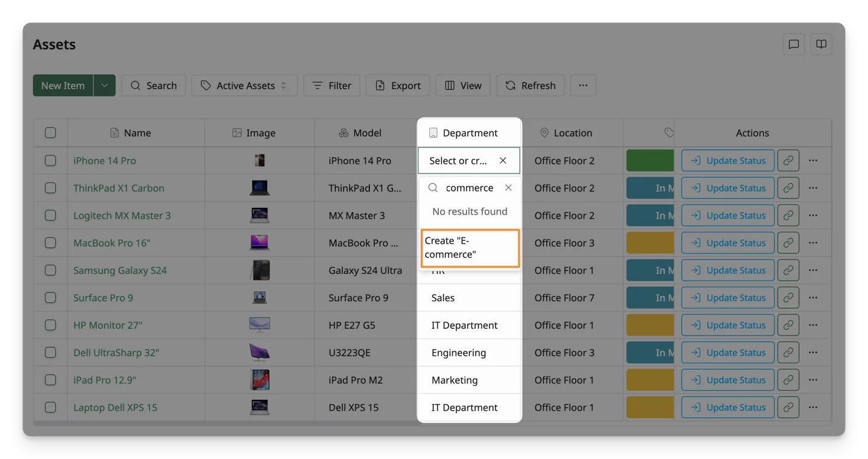The image size is (868, 459).
Task: Open the Laptop Dell XPS 15 link
Action: point(115,407)
